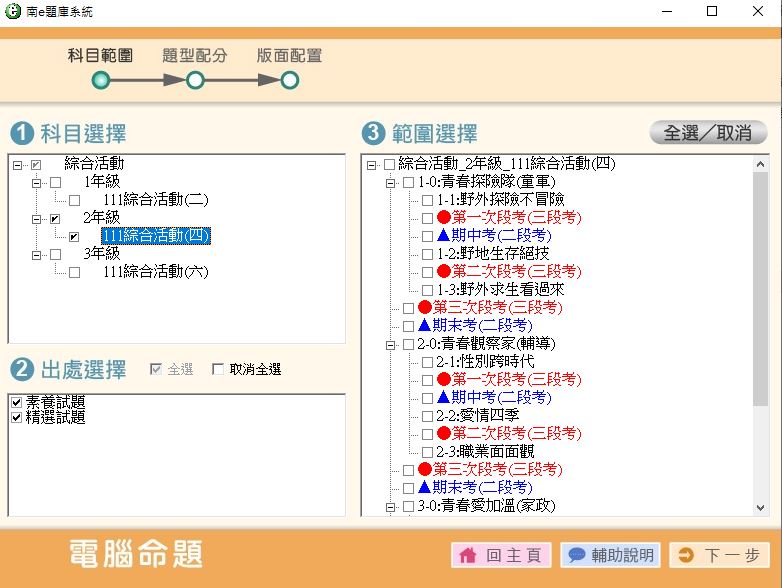Check the 1年級 checkbox
This screenshot has width=782, height=588.
[x=55, y=183]
